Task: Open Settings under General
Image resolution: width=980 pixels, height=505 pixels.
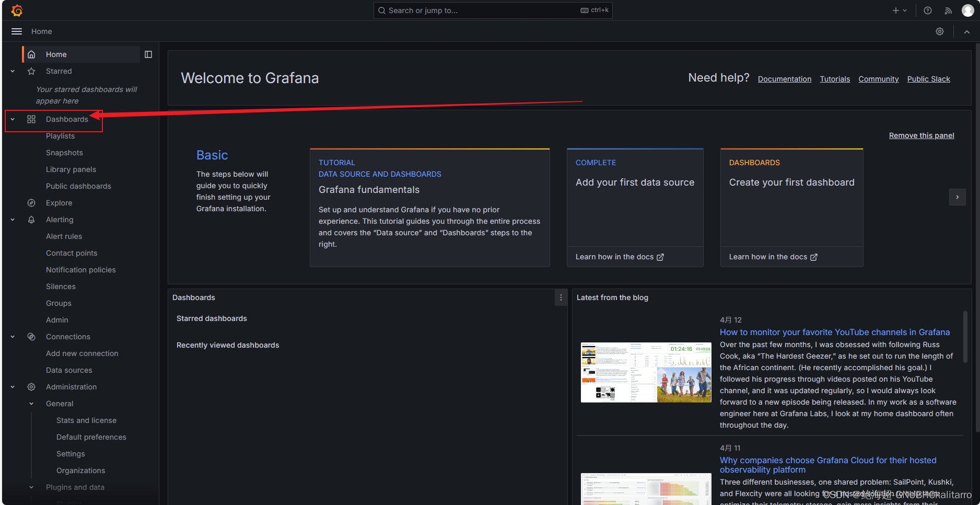Action: click(71, 454)
